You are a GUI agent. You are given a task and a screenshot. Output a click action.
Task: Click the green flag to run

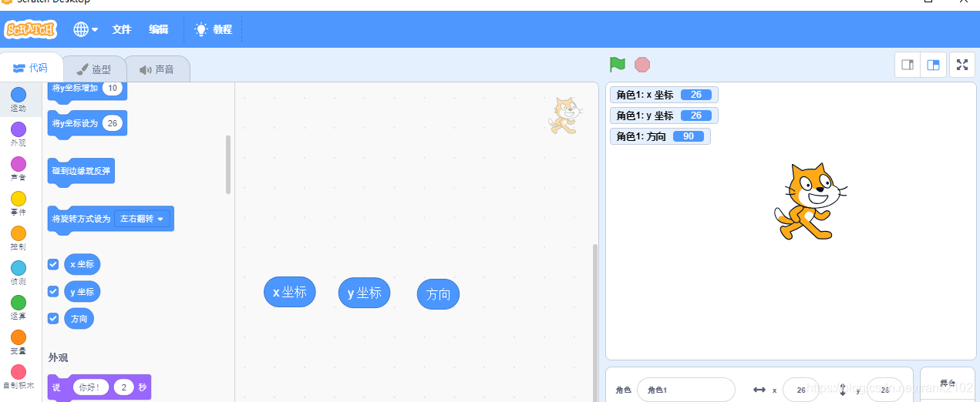tap(618, 65)
